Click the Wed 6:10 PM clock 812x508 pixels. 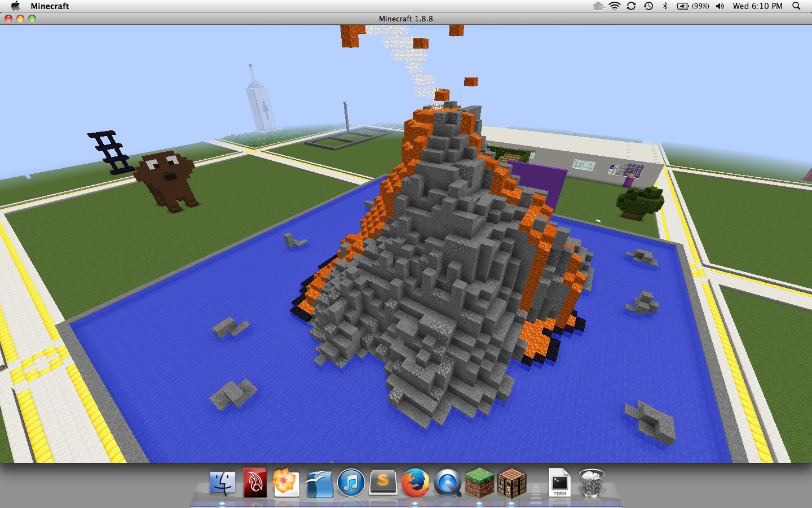(x=757, y=6)
